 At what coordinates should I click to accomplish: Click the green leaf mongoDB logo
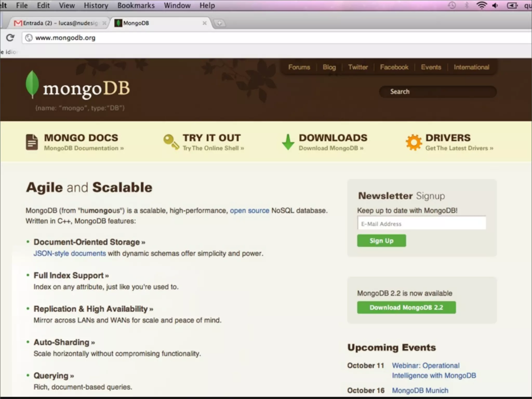[32, 84]
